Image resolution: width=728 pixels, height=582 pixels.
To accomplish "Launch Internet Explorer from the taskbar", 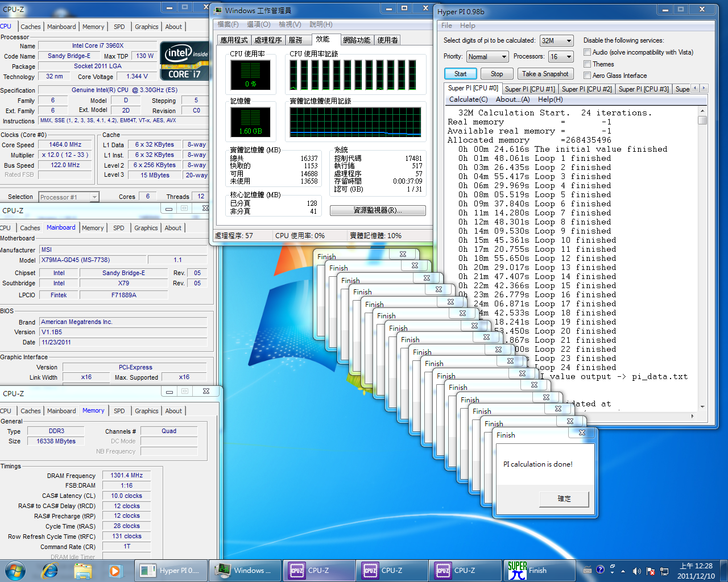I will point(49,571).
